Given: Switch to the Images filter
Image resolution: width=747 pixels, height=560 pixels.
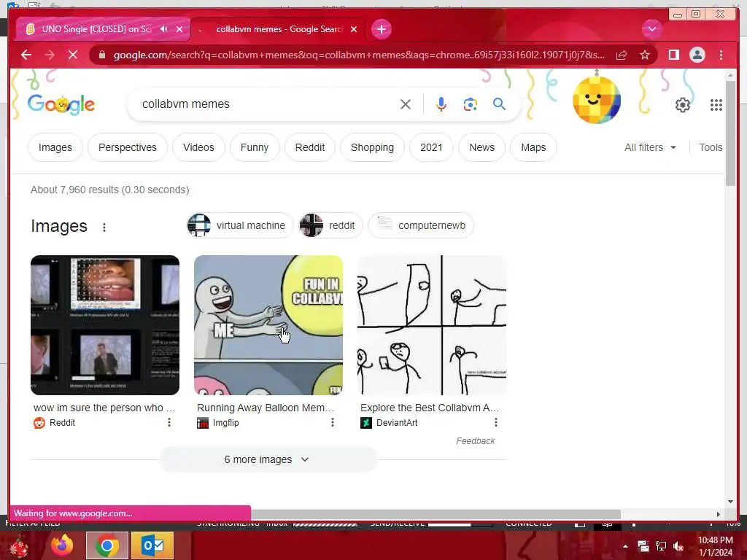Looking at the screenshot, I should 55,147.
